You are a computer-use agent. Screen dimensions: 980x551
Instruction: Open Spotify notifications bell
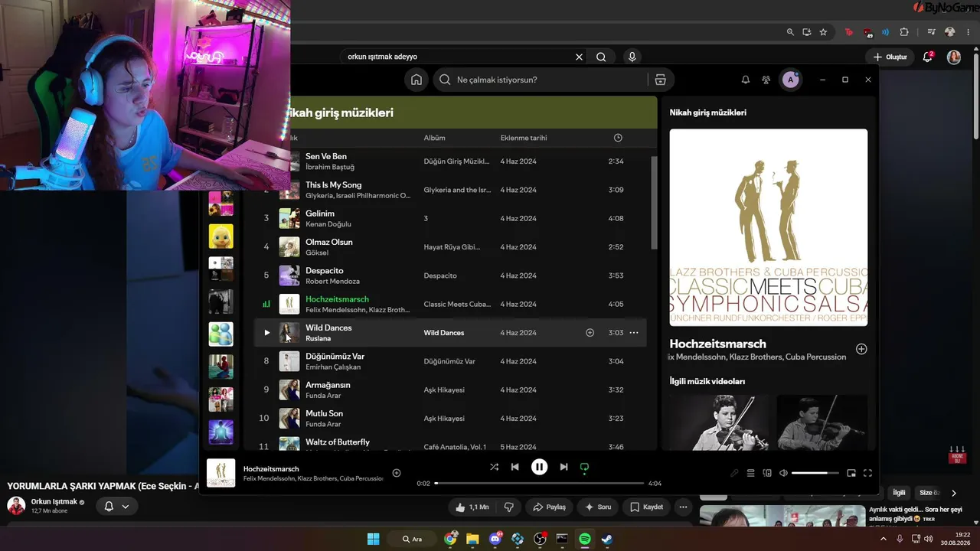pos(746,80)
